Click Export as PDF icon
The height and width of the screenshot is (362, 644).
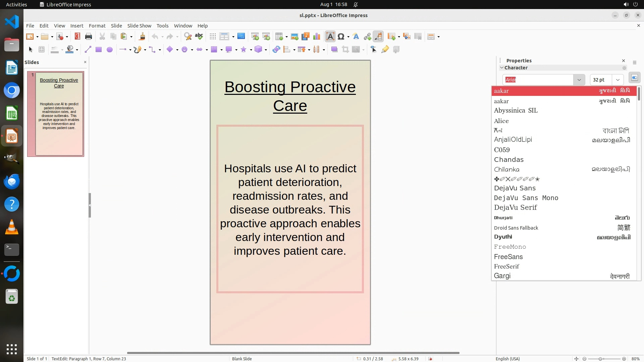point(77,37)
